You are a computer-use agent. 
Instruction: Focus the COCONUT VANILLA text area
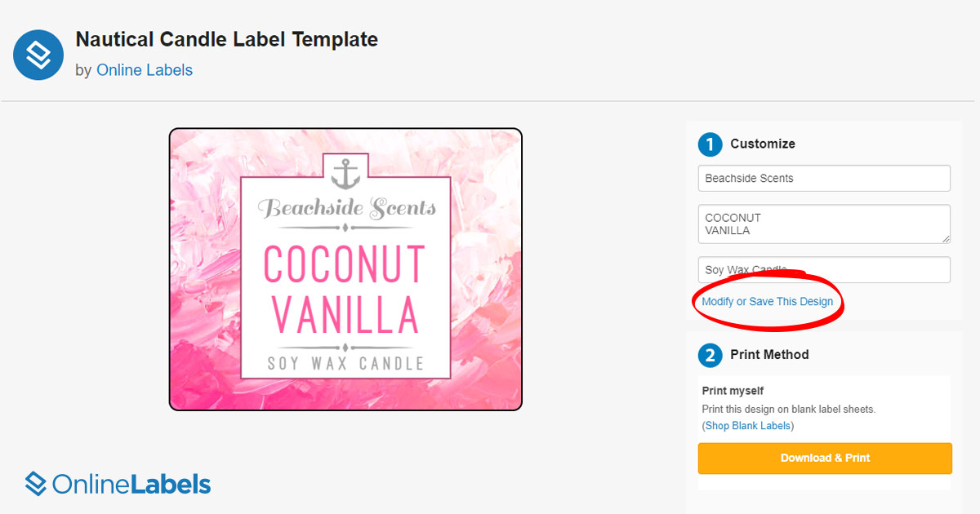point(824,224)
